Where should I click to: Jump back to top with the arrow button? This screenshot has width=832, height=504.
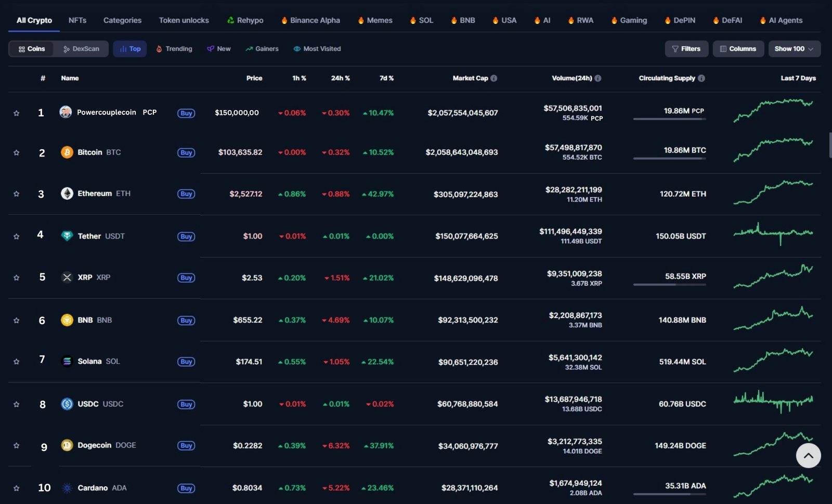pos(809,456)
